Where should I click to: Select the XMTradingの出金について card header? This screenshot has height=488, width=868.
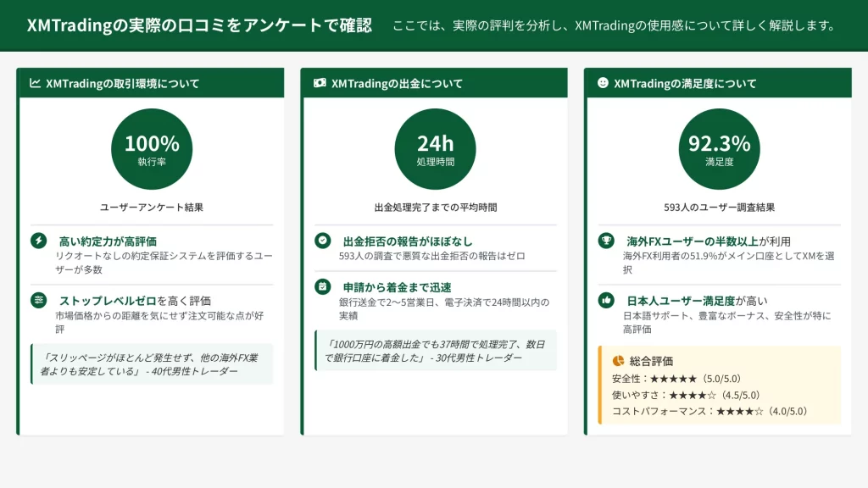[435, 83]
